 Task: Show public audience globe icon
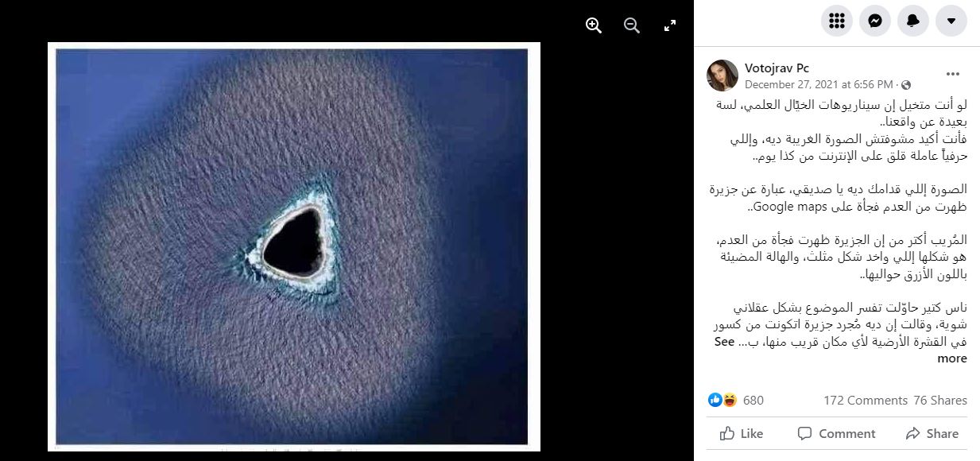click(906, 84)
